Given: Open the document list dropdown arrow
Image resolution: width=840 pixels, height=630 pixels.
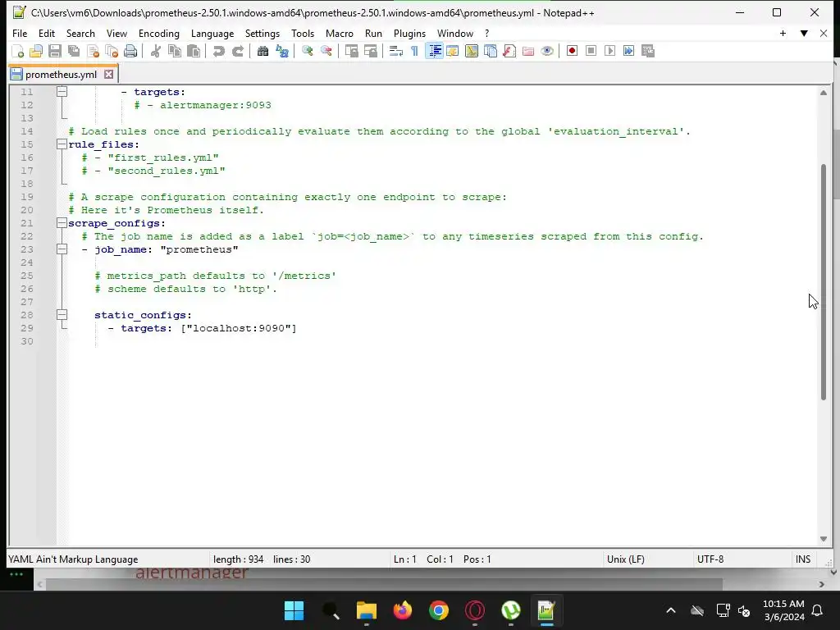Looking at the screenshot, I should click(804, 33).
